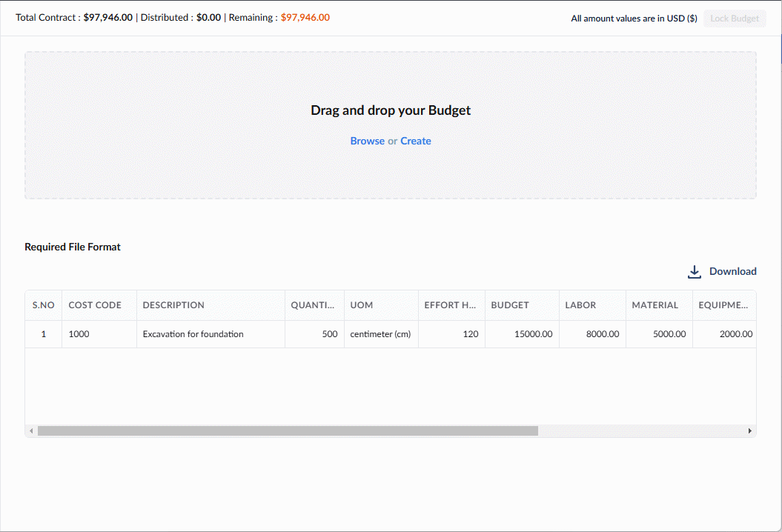Select labor cell 8000.00
The image size is (782, 532).
(592, 334)
